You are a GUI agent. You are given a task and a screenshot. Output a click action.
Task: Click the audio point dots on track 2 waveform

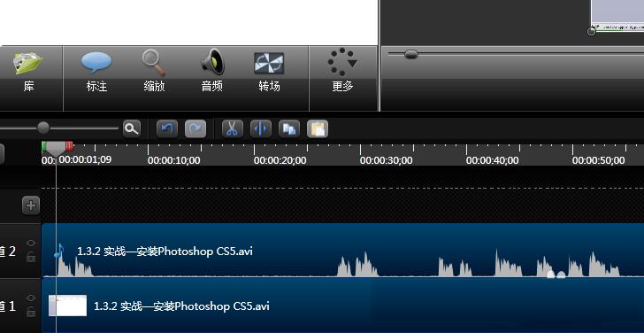556,275
